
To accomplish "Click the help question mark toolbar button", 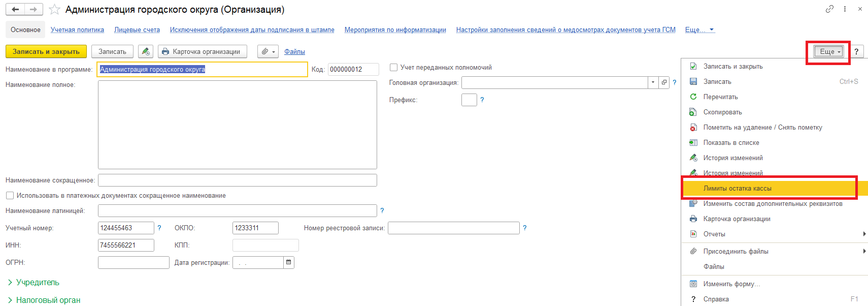I will coord(856,51).
